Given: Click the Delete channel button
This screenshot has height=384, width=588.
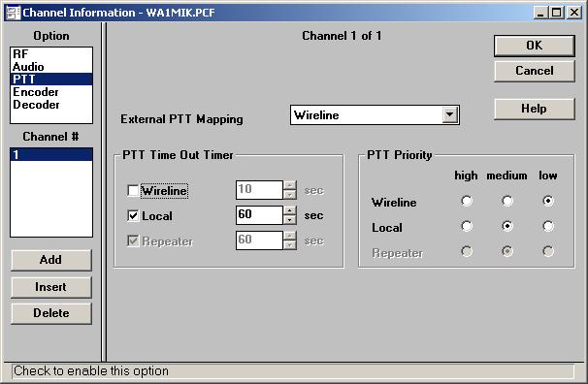Looking at the screenshot, I should 51,313.
